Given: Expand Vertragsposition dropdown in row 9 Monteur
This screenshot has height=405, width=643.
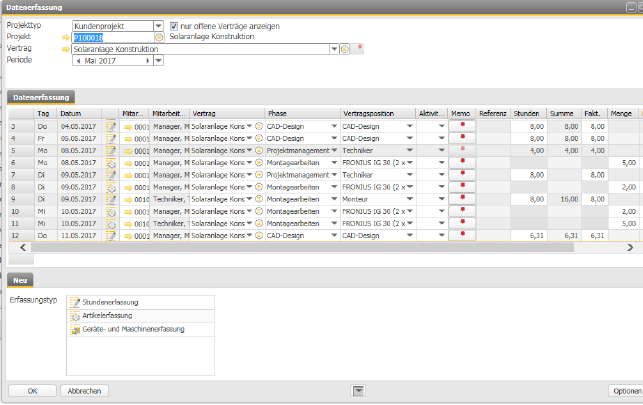Looking at the screenshot, I should point(410,199).
